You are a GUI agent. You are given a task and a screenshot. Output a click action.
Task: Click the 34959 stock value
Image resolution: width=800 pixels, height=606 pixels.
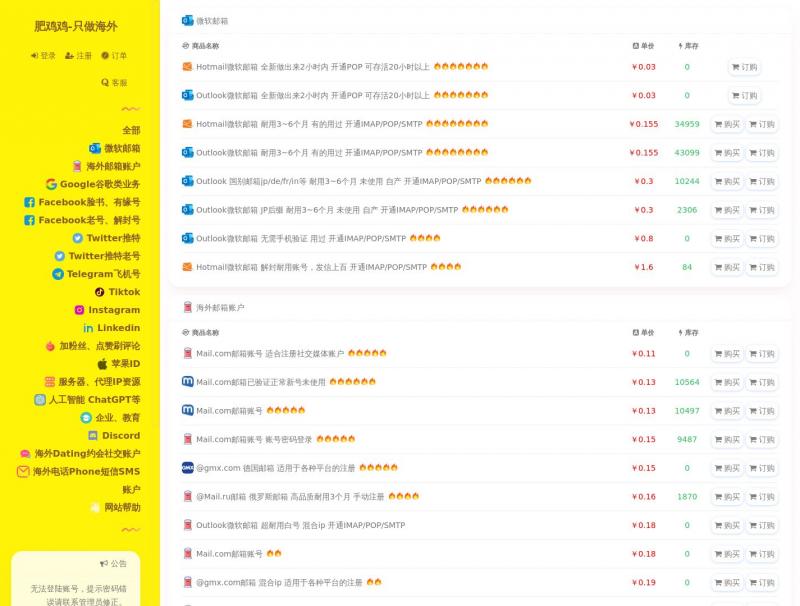pyautogui.click(x=687, y=124)
